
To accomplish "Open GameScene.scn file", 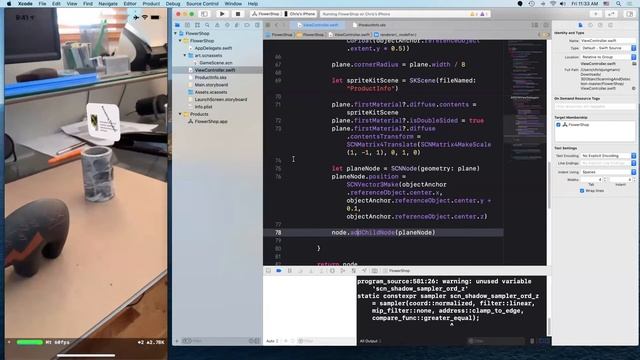I will pyautogui.click(x=216, y=63).
